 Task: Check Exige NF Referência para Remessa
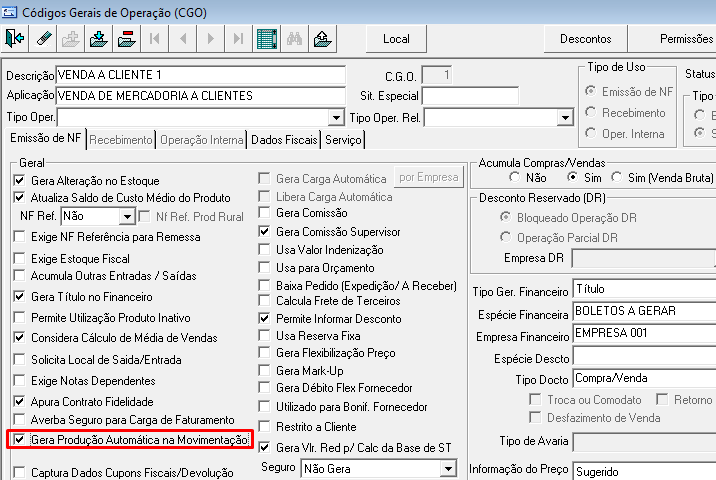19,237
